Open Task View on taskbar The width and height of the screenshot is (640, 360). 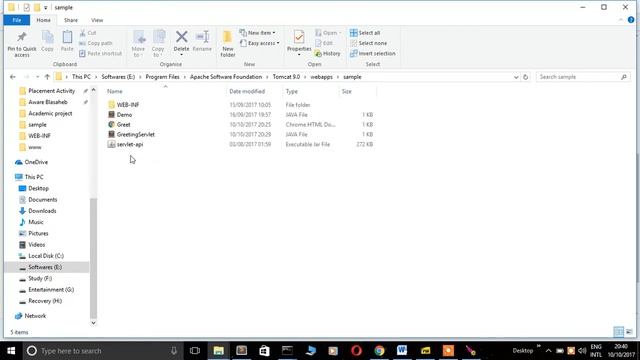coord(195,351)
